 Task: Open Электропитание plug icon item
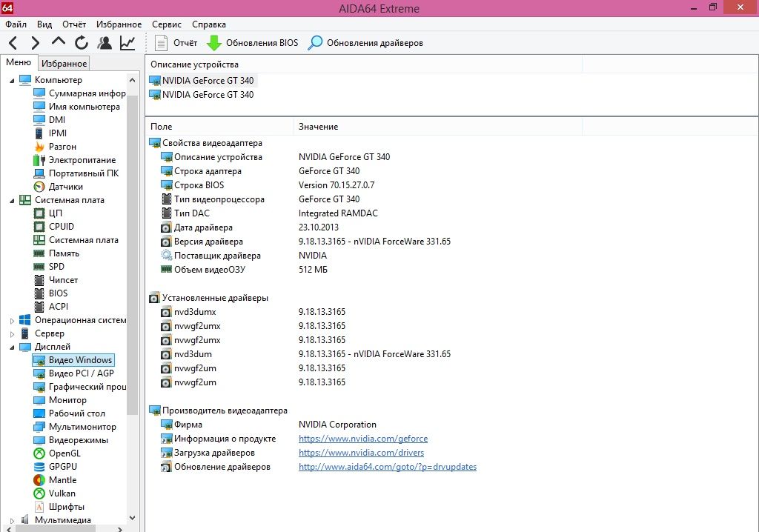click(39, 160)
